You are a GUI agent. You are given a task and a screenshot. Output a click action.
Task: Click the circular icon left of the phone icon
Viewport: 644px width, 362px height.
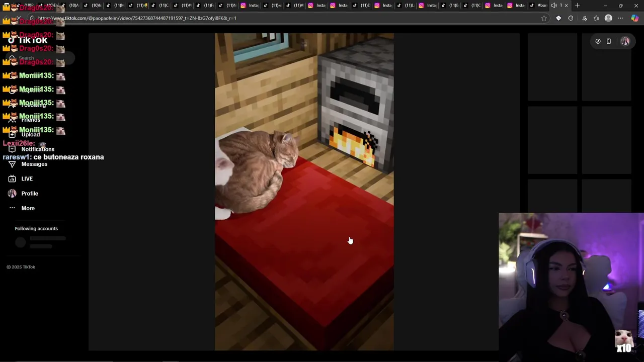coord(598,41)
